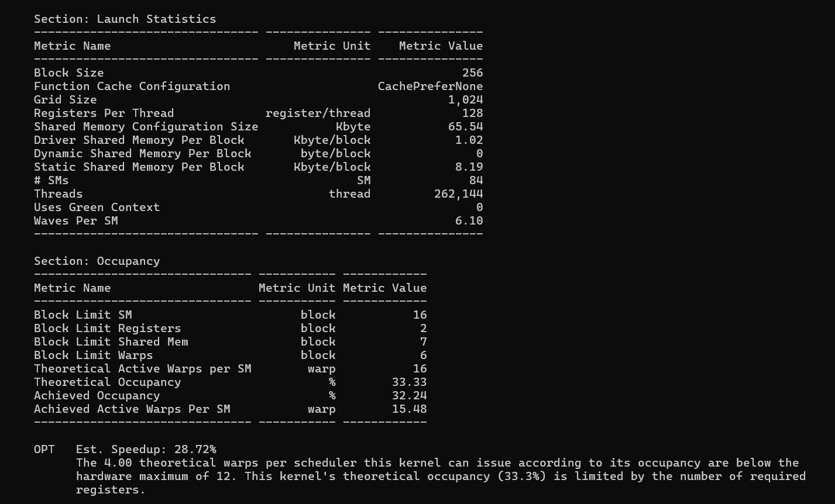Screen dimensions: 835x504
Task: Select 'Function Cache Configuration' row label
Action: click(x=132, y=87)
